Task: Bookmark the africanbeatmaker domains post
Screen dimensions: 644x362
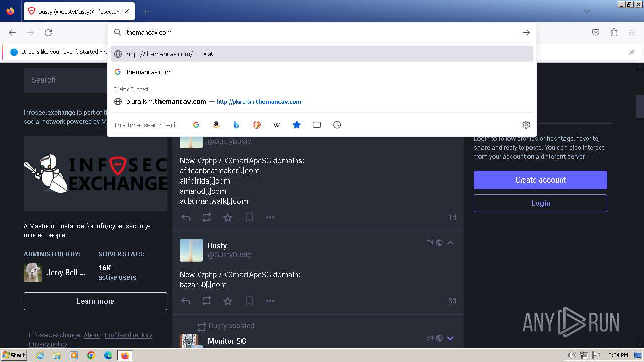Action: (249, 217)
